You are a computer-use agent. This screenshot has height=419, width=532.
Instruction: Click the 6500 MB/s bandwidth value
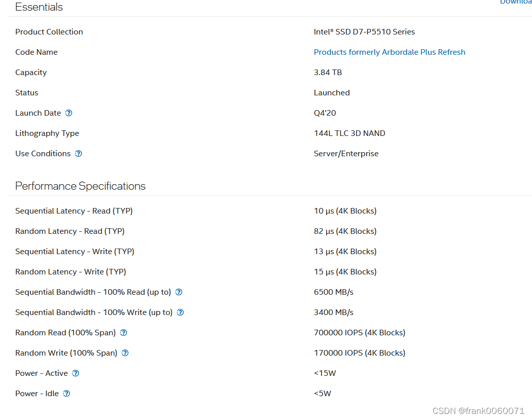(333, 292)
